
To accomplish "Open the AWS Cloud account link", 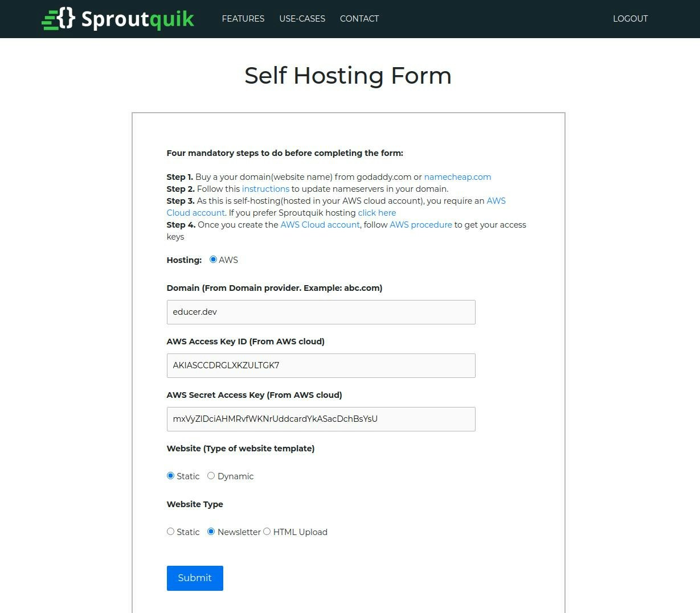I will click(x=195, y=212).
